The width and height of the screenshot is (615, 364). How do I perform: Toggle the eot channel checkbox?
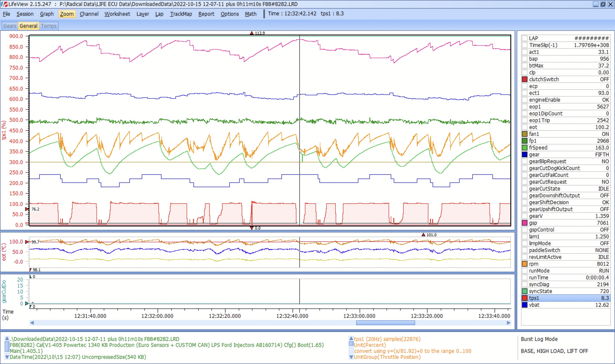coord(525,127)
